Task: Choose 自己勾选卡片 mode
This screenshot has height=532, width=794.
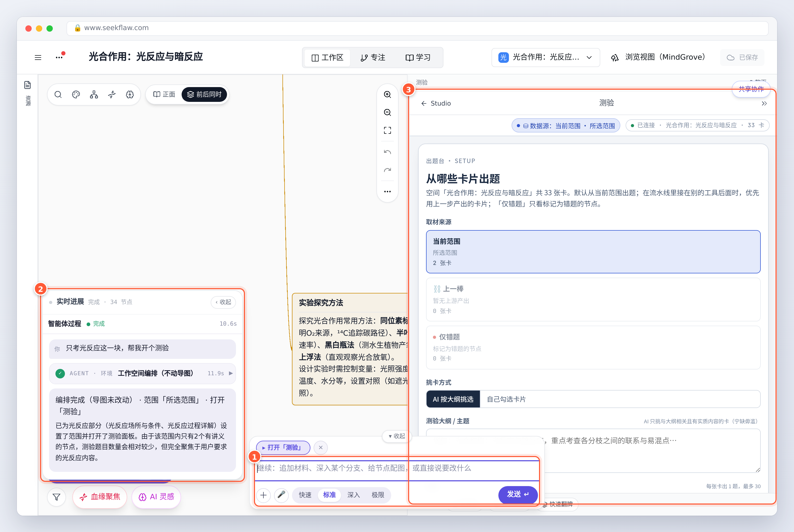Action: coord(506,399)
